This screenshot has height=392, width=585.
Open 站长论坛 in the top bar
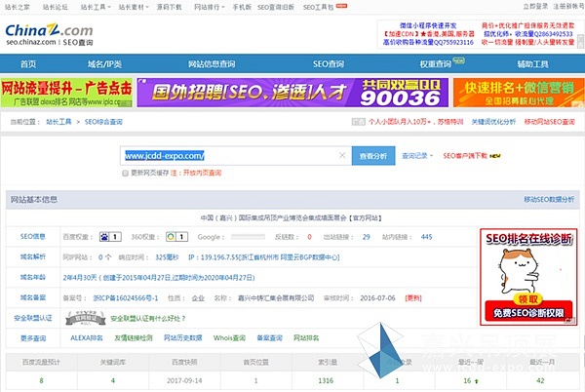[56, 7]
